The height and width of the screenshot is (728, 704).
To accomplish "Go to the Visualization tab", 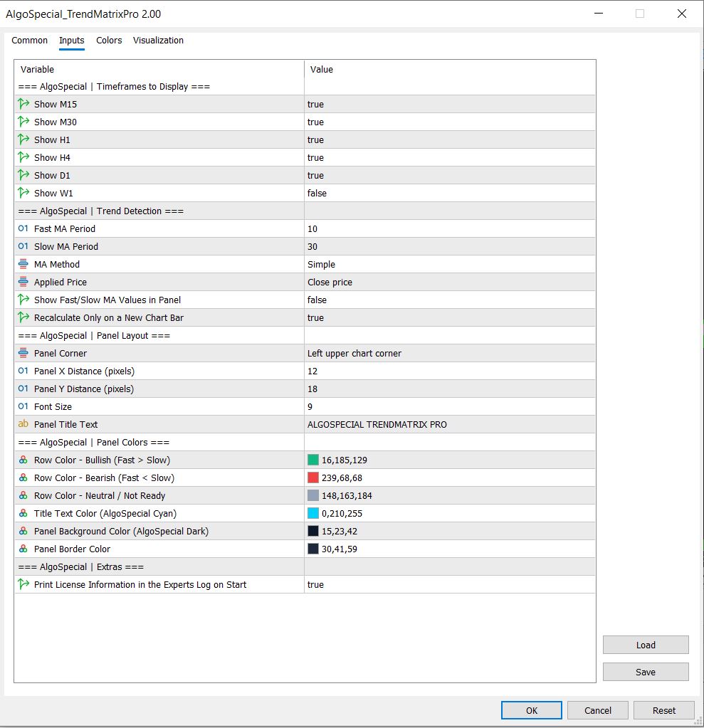I will pos(158,41).
